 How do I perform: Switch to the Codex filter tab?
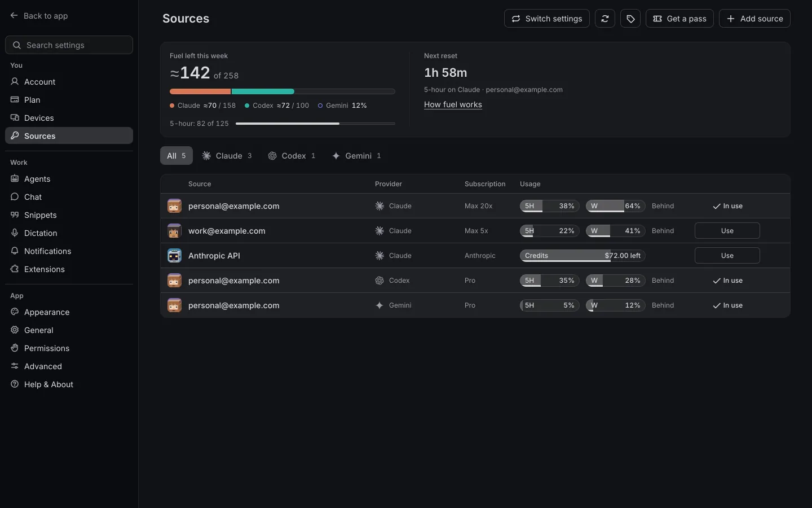coord(292,156)
